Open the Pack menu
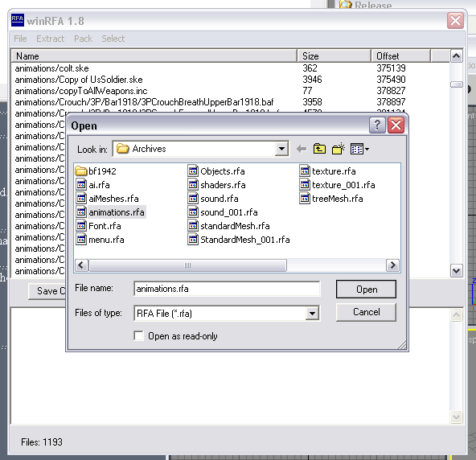This screenshot has height=460, width=476. pyautogui.click(x=83, y=39)
